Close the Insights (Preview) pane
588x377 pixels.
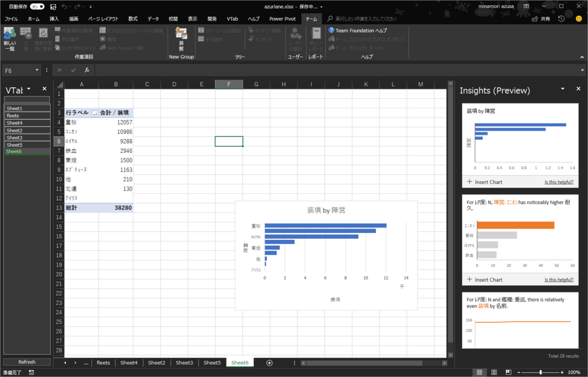(x=578, y=89)
